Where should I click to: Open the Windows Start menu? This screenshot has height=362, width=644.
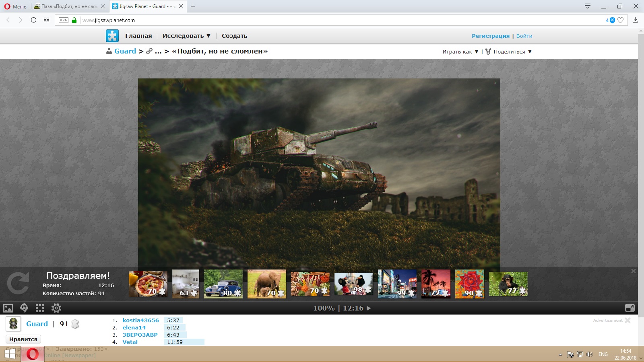(10, 354)
